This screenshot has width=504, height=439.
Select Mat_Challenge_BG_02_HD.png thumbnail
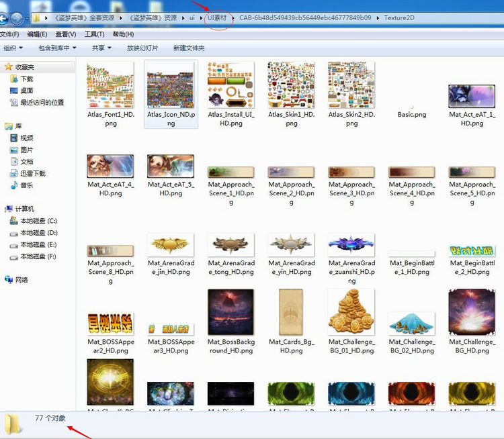pyautogui.click(x=412, y=324)
